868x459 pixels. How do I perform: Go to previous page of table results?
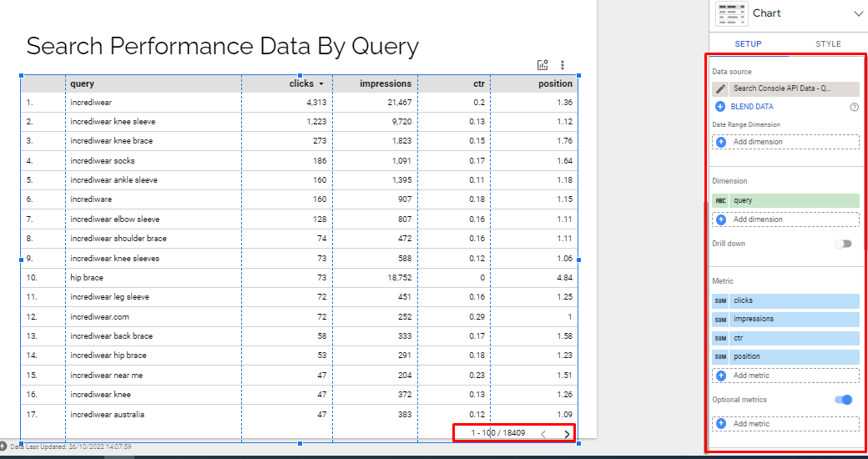(543, 434)
